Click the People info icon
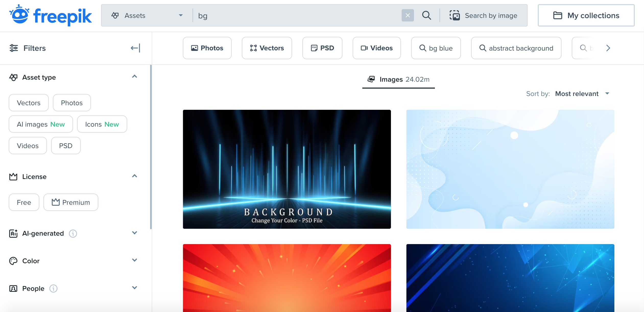This screenshot has width=644, height=312. (53, 289)
